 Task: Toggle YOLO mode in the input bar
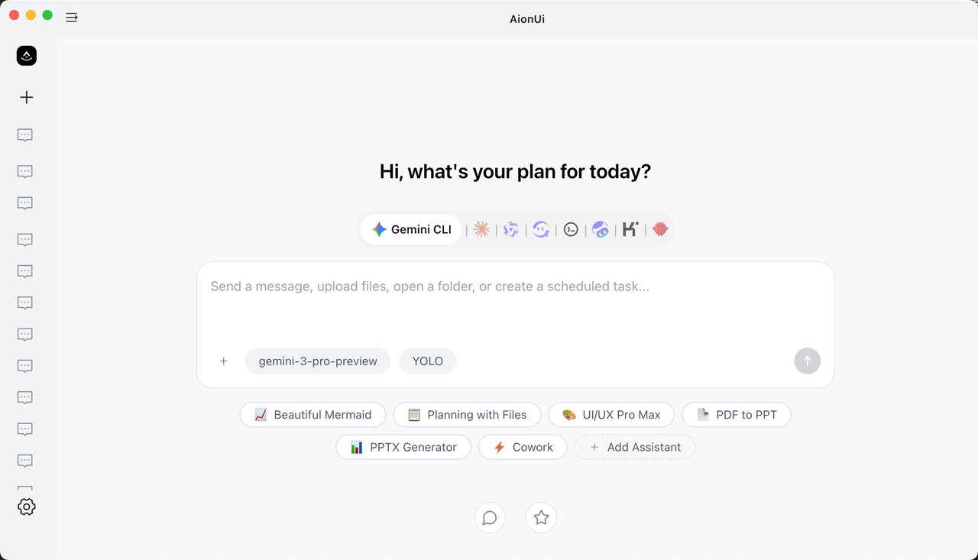[x=427, y=361]
